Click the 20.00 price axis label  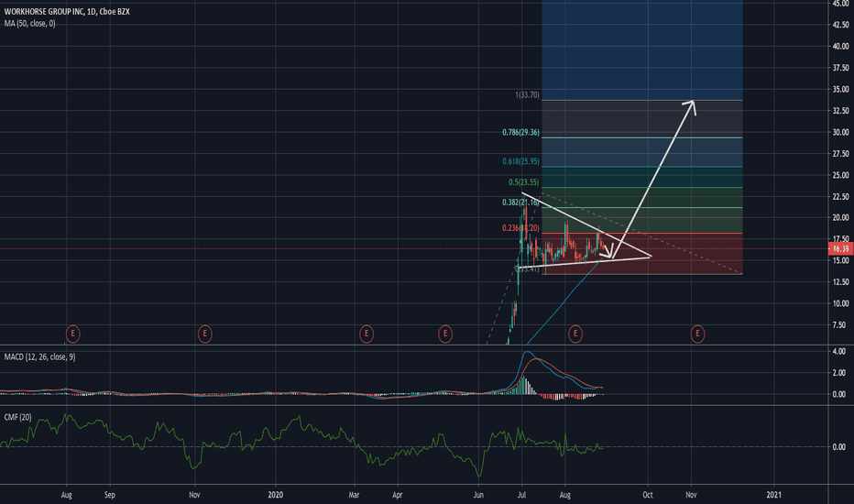pyautogui.click(x=840, y=217)
